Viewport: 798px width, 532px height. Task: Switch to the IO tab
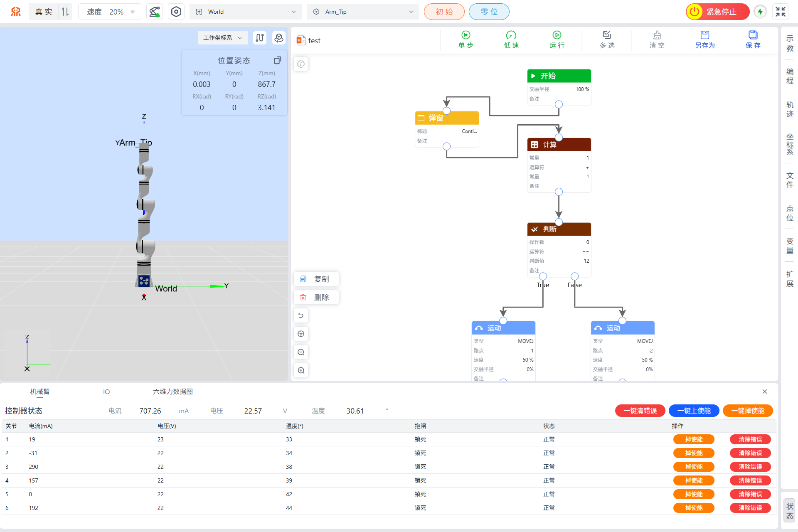[x=106, y=392]
